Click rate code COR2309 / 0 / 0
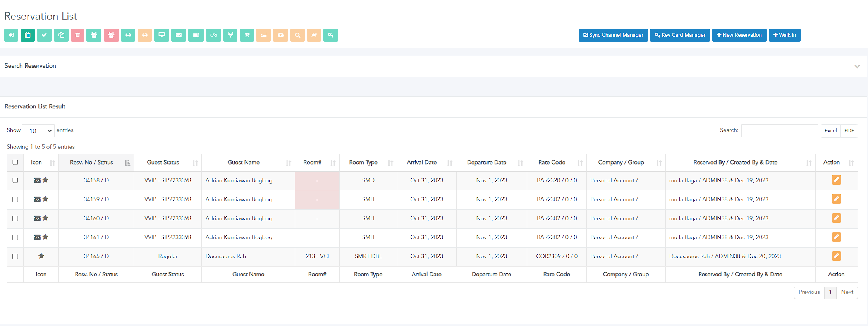The width and height of the screenshot is (868, 326). point(557,256)
